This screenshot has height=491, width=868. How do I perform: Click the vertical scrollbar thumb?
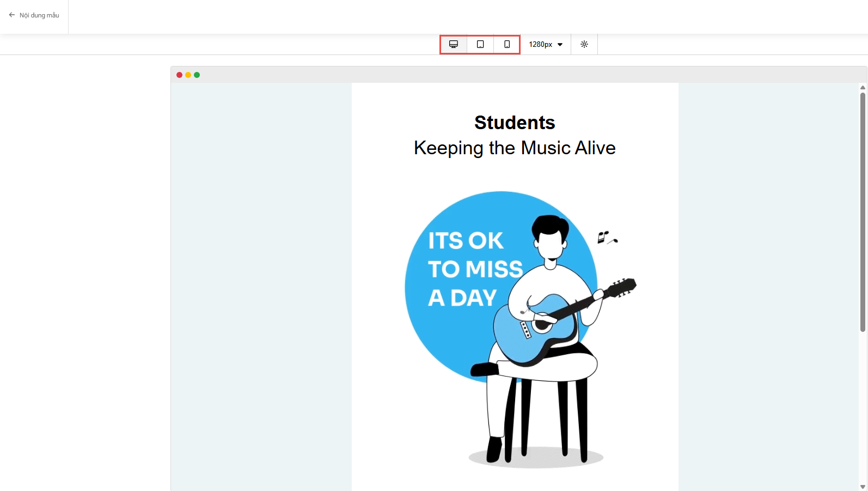point(863,211)
